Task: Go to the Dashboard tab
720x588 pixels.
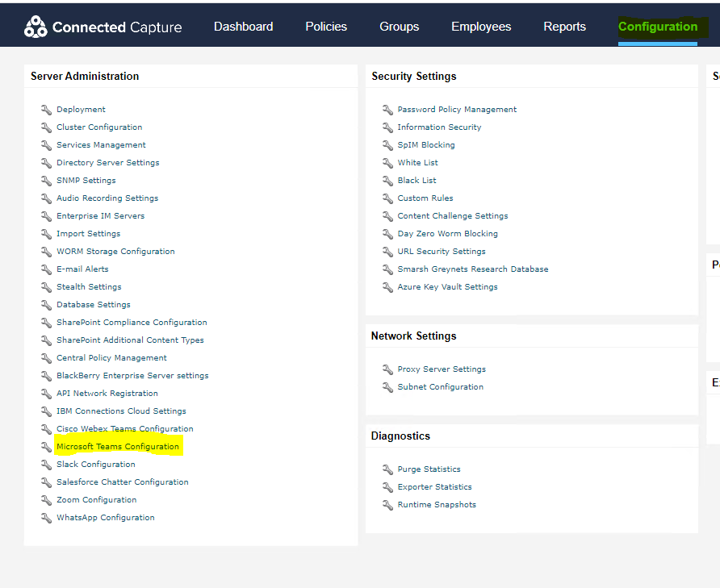Action: point(244,27)
